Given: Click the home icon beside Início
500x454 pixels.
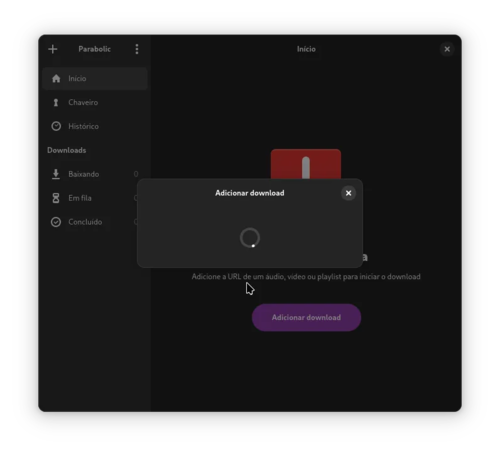Looking at the screenshot, I should click(56, 79).
